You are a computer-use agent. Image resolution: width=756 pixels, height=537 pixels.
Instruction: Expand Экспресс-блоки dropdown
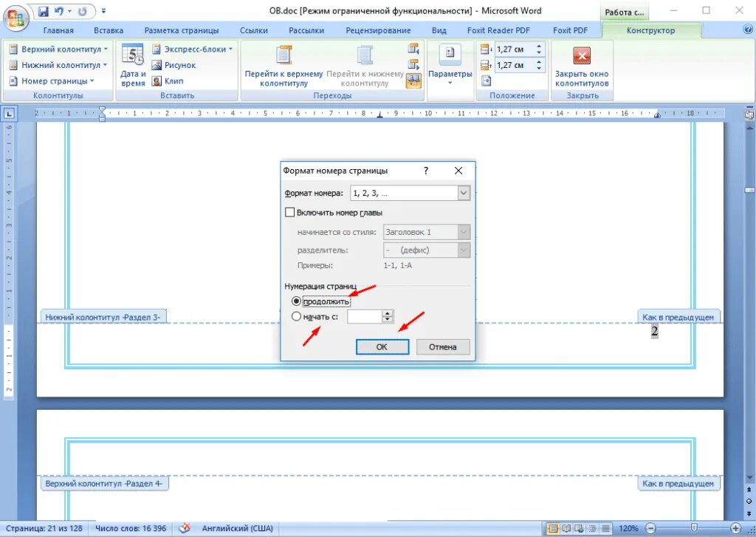coord(193,49)
